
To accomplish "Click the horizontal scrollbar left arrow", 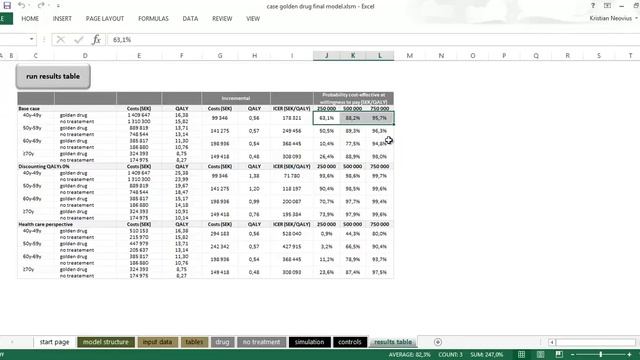I will click(551, 342).
